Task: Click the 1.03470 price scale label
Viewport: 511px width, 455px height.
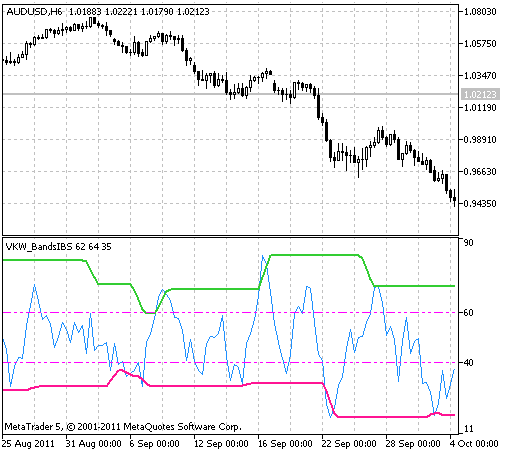Action: tap(480, 76)
